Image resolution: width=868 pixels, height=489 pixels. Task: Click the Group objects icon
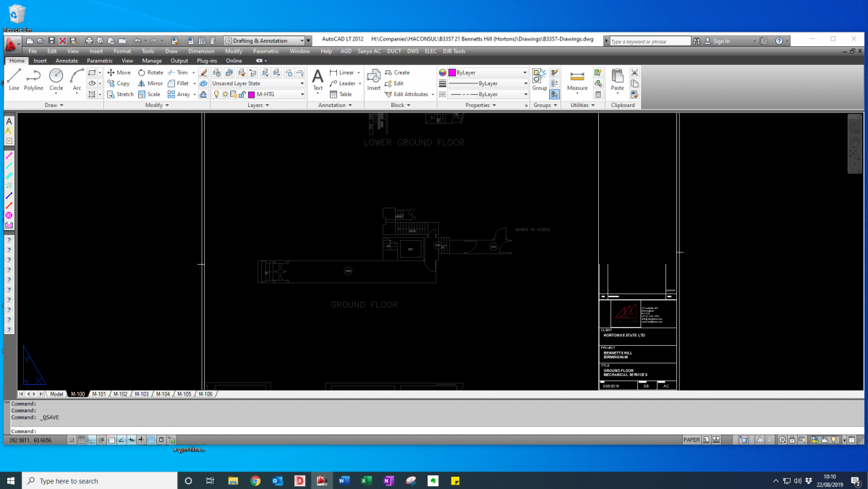540,78
